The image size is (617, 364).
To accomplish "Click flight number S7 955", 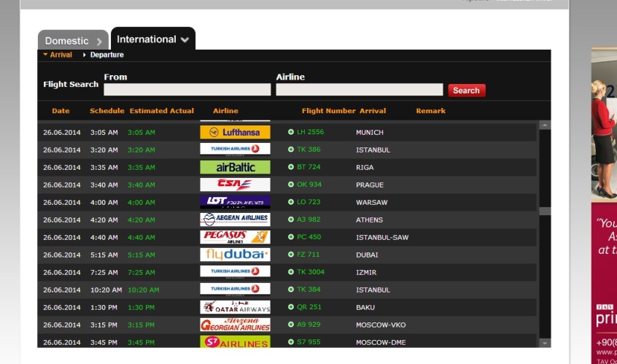I will [x=308, y=342].
